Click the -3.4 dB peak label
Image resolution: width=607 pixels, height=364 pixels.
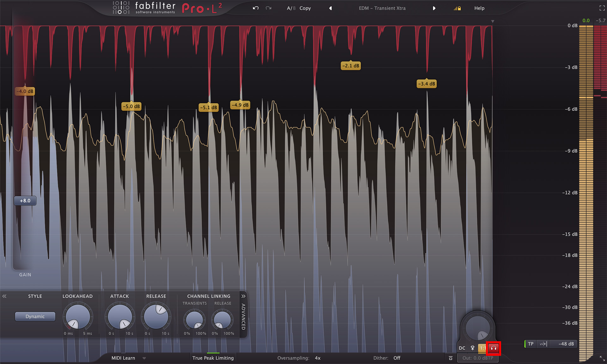[427, 84]
